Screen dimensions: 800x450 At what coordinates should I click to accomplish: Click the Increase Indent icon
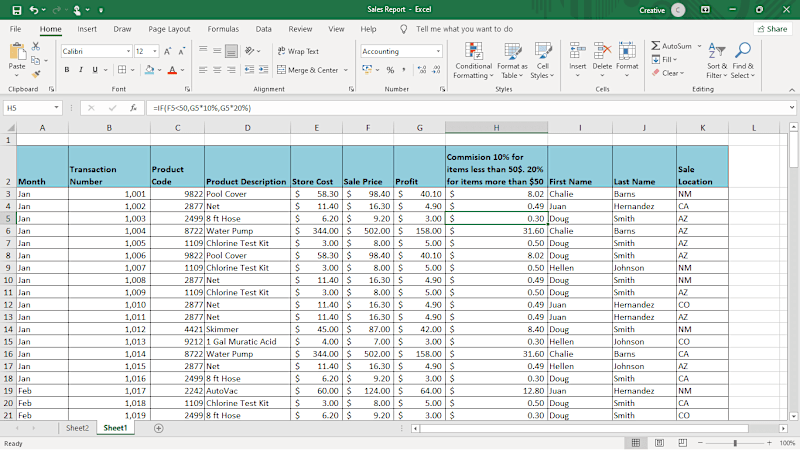pos(263,69)
